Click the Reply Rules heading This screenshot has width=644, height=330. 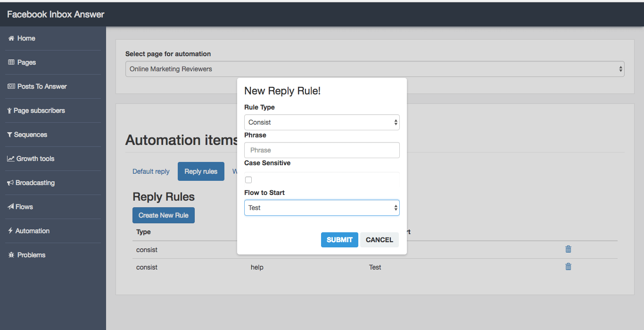(164, 197)
